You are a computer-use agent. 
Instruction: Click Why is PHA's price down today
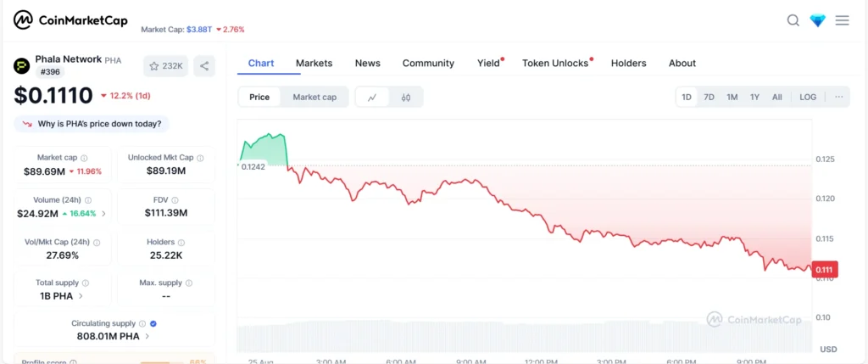92,124
